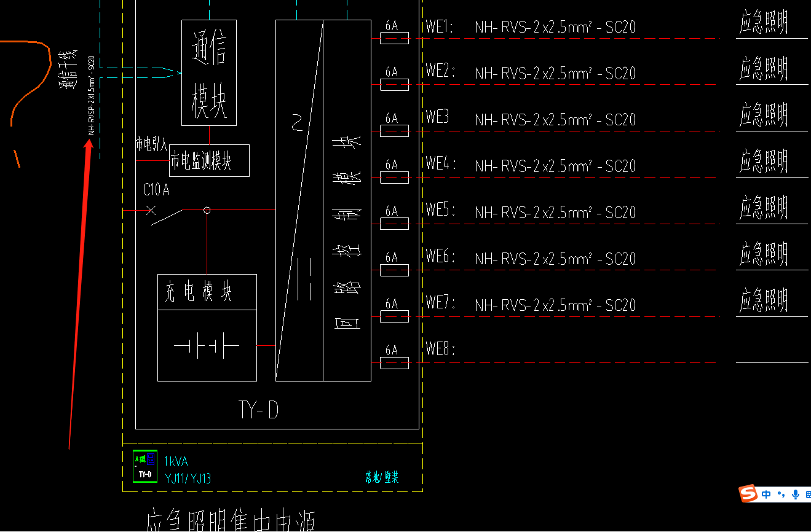Select the 6A fuse on WE7 circuit

pyautogui.click(x=394, y=316)
